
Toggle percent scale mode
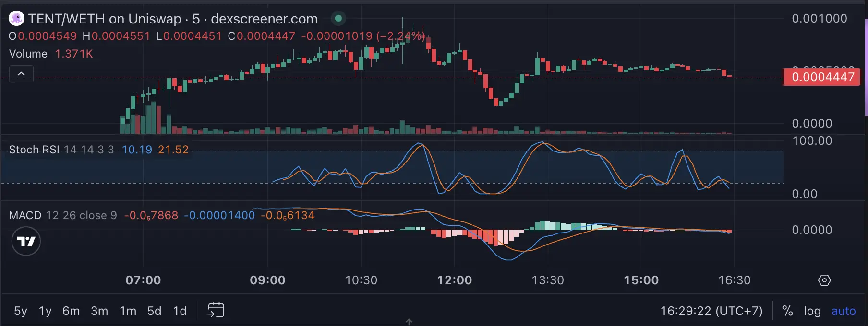click(x=787, y=311)
